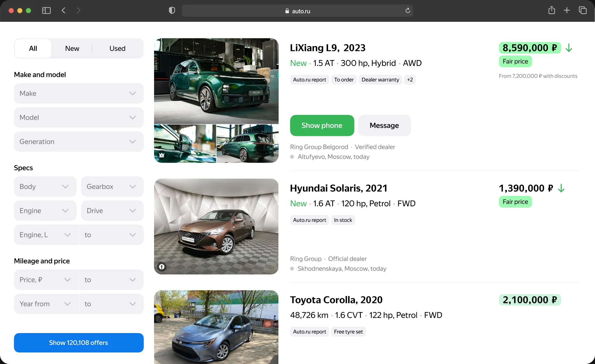Toggle the Safari sidebar icon

tap(46, 11)
